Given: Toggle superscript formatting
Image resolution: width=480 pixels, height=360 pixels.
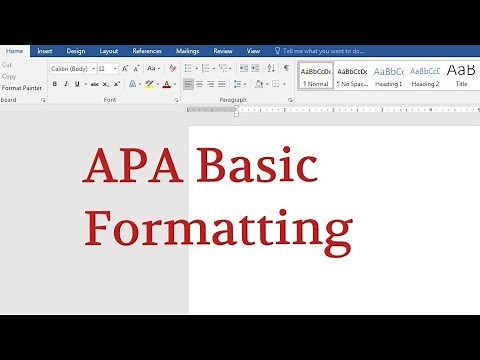Looking at the screenshot, I should coord(117,84).
